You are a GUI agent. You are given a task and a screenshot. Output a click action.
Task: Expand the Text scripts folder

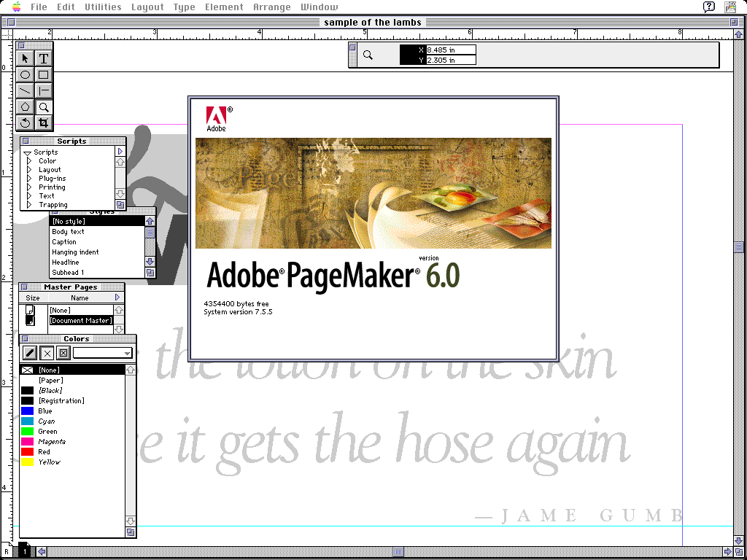pos(29,195)
